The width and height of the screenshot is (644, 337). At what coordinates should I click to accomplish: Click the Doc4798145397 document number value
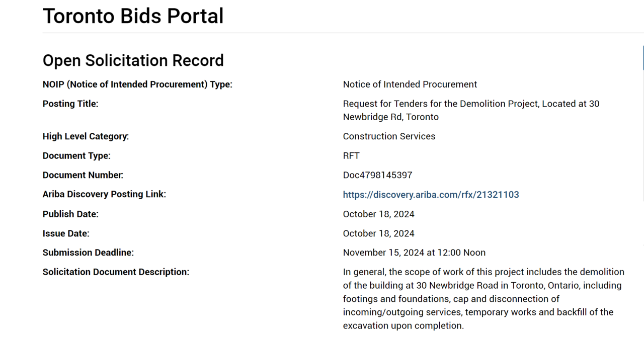377,176
